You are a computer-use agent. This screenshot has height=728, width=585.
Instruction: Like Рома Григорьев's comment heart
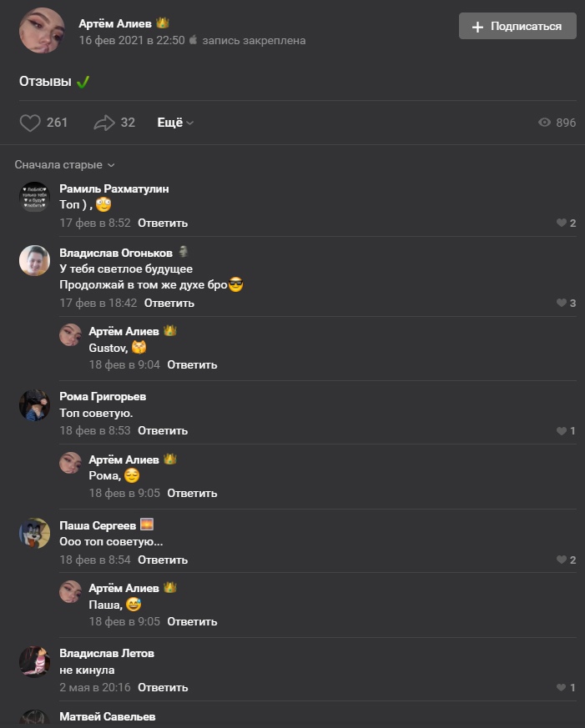click(x=561, y=431)
